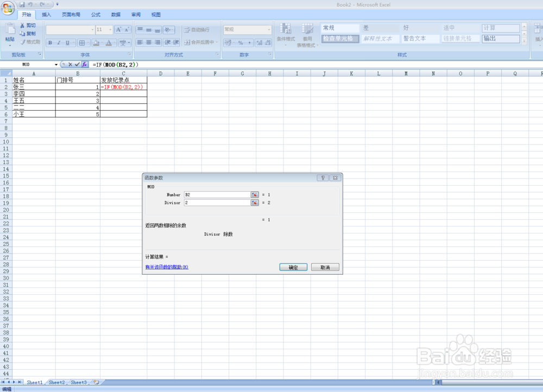Increase font size with large A
Image resolution: width=543 pixels, height=392 pixels.
tap(119, 30)
